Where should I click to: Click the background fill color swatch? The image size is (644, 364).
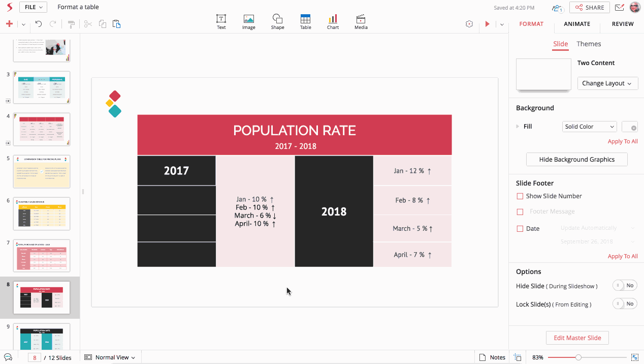pyautogui.click(x=630, y=127)
